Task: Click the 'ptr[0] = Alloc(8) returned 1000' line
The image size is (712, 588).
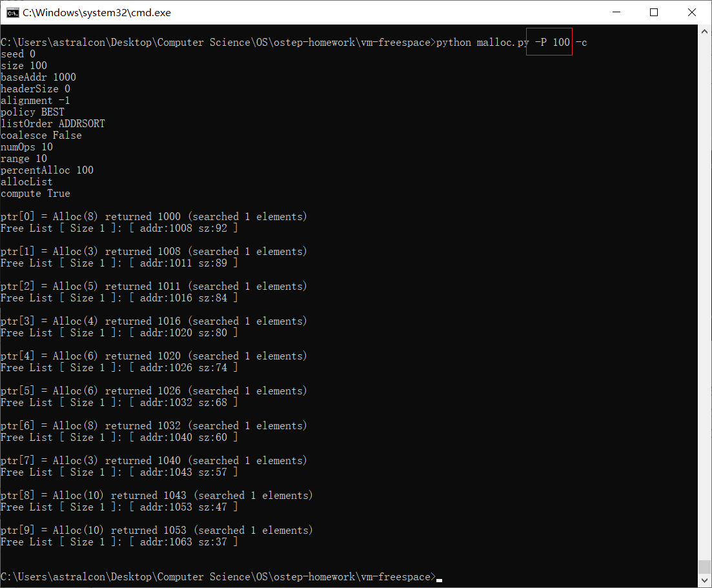Action: [x=154, y=217]
